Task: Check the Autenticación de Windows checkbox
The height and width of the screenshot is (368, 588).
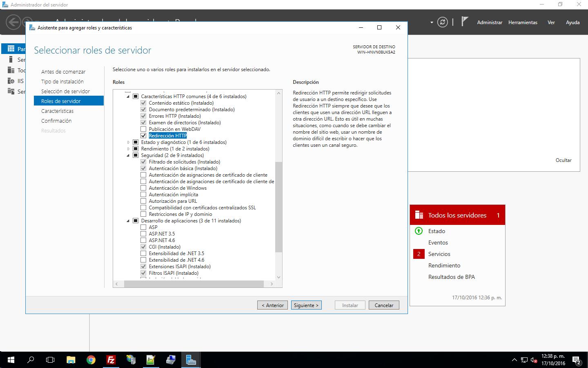Action: (x=143, y=188)
